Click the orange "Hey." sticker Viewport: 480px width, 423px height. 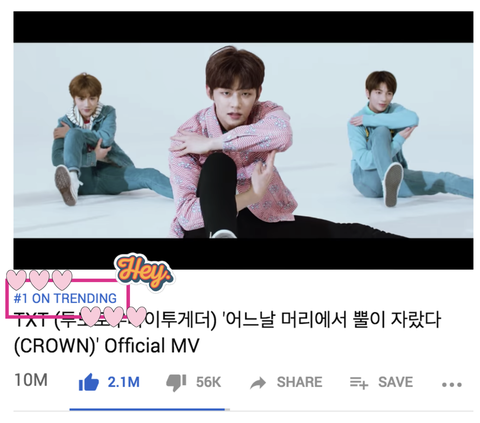point(144,272)
